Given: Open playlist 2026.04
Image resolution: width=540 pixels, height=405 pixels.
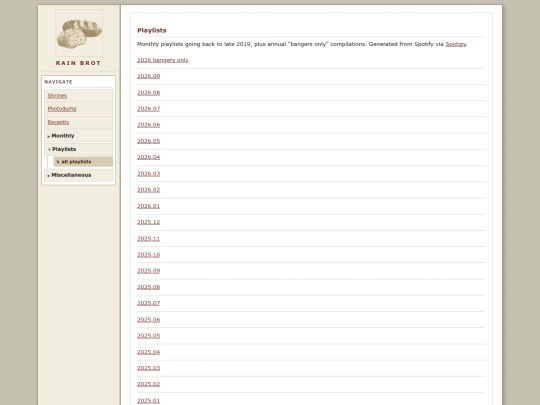Looking at the screenshot, I should [x=148, y=157].
